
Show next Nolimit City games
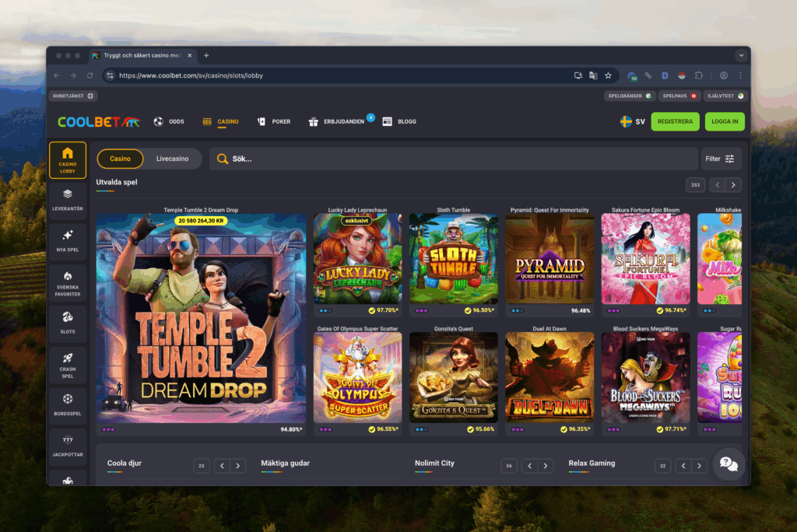546,466
